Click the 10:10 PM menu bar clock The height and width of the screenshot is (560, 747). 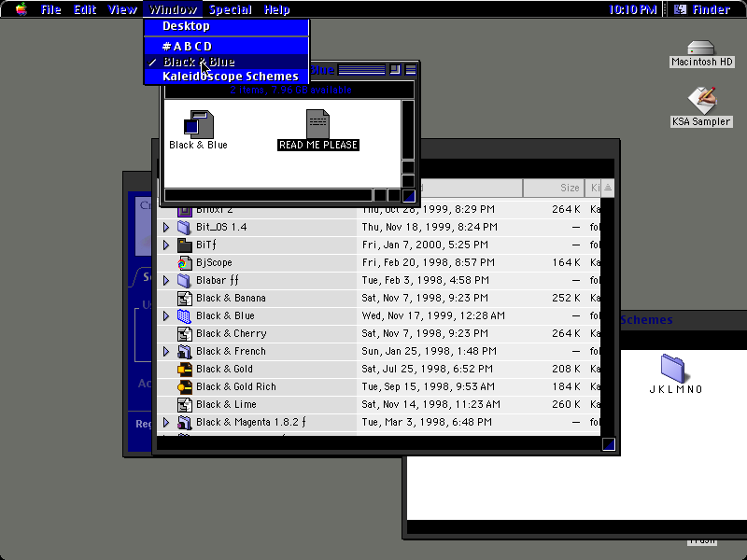pos(632,9)
